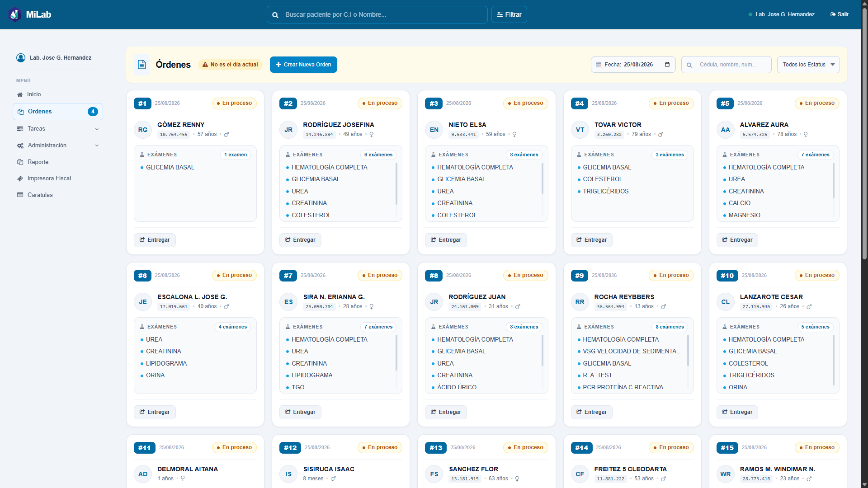The width and height of the screenshot is (868, 488).
Task: Expand the Tareas submenu
Action: pos(58,129)
